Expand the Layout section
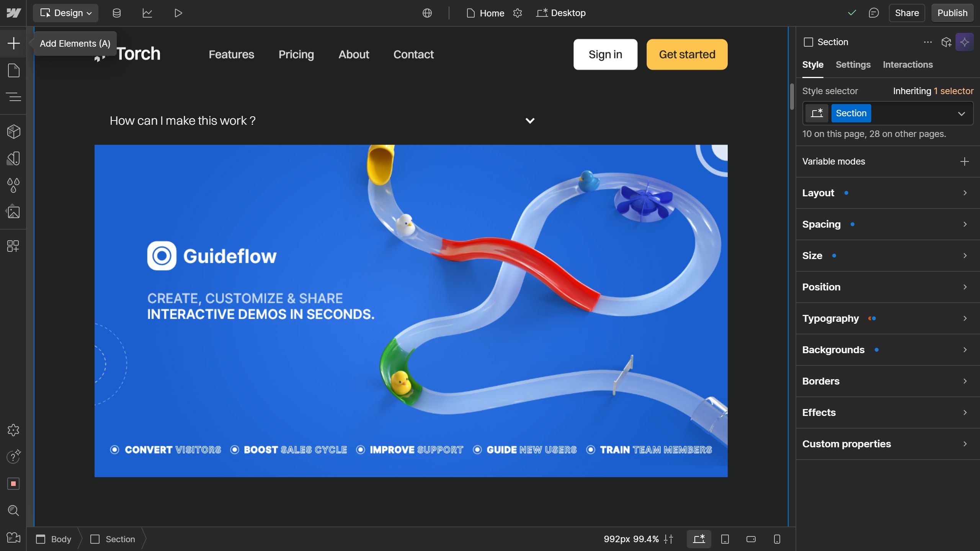 coord(888,193)
